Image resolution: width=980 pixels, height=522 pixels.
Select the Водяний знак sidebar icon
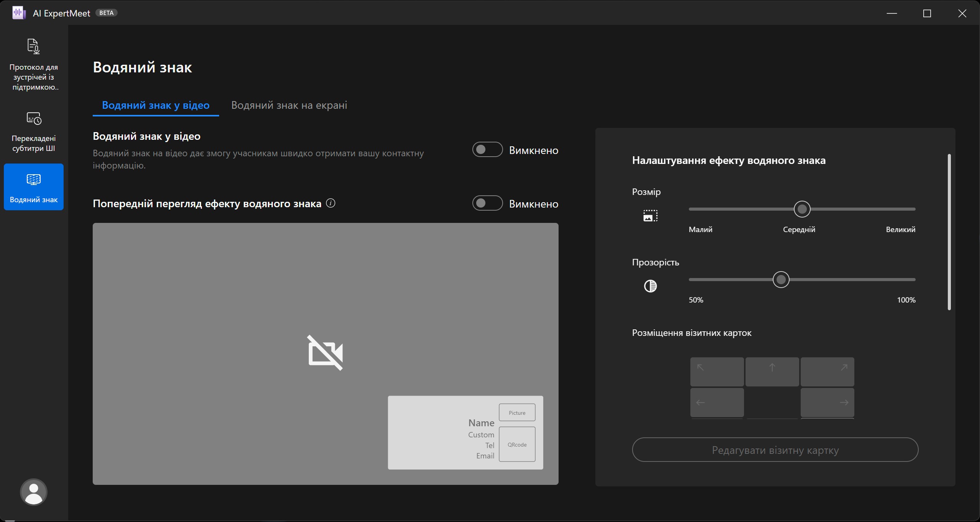[x=34, y=187]
